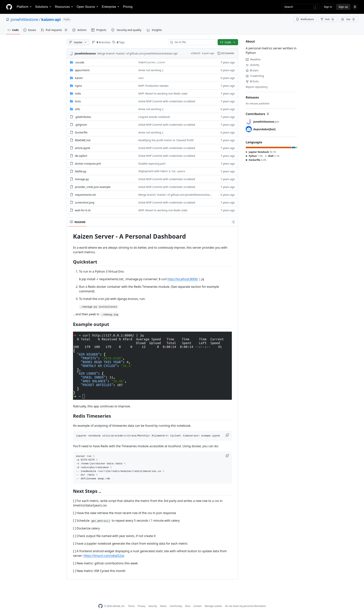Open the README outline list icon
Viewport: 364px width, 616px height.
click(233, 222)
